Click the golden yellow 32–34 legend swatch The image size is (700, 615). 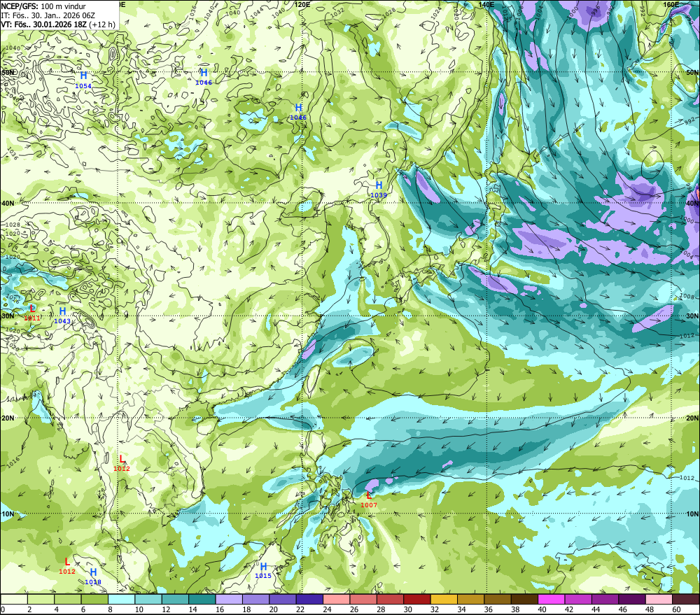click(444, 599)
